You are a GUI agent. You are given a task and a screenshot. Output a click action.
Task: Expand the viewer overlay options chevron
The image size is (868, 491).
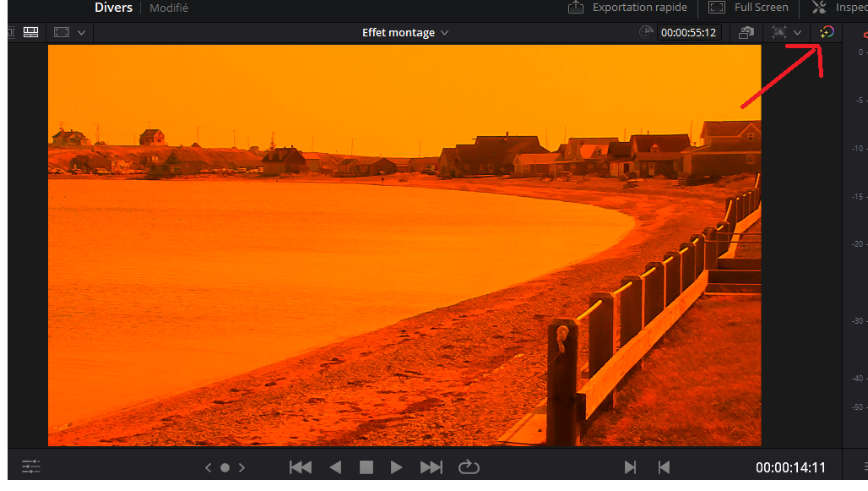[x=798, y=33]
